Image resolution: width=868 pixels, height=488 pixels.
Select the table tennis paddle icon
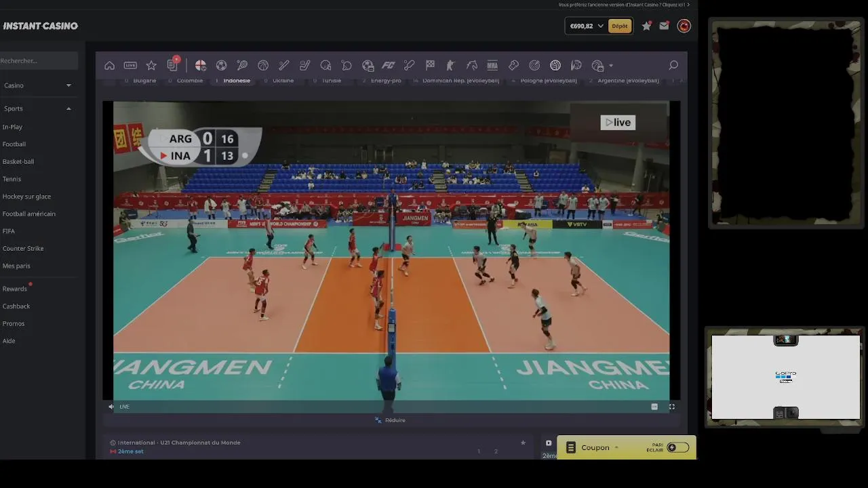(x=347, y=66)
